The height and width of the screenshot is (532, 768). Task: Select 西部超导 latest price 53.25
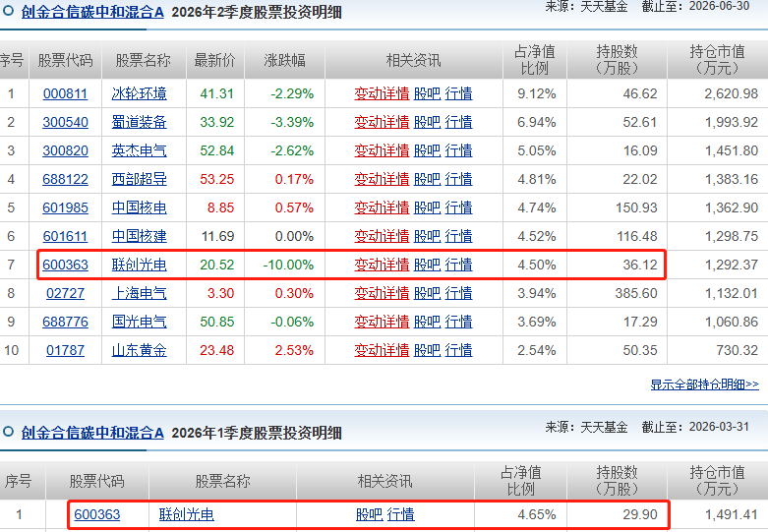(x=217, y=179)
